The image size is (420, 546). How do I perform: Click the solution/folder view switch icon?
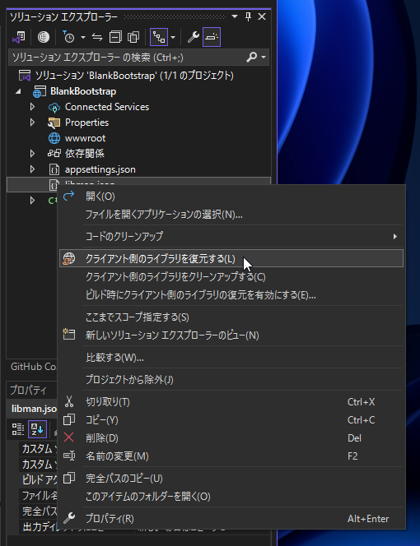(19, 37)
